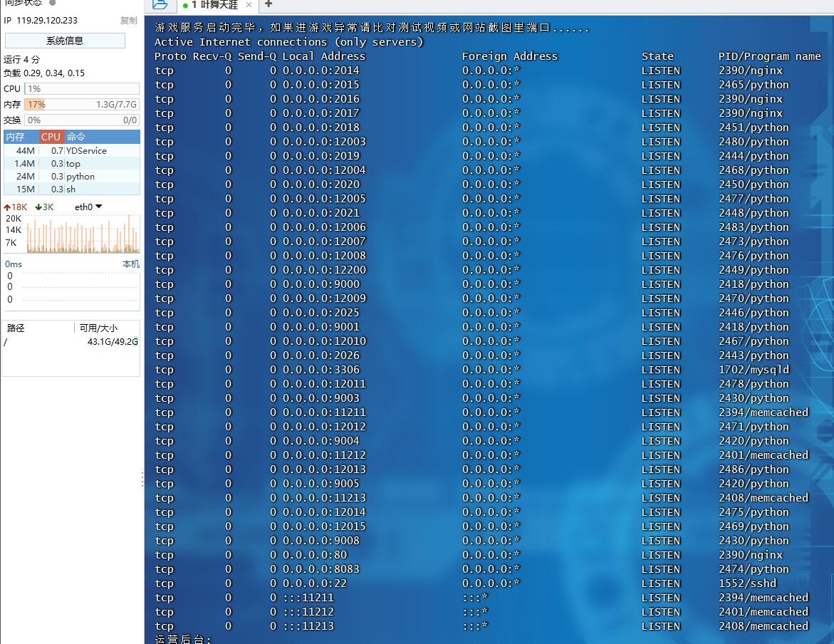Click the 路径 column header
The image size is (834, 644).
pyautogui.click(x=16, y=328)
